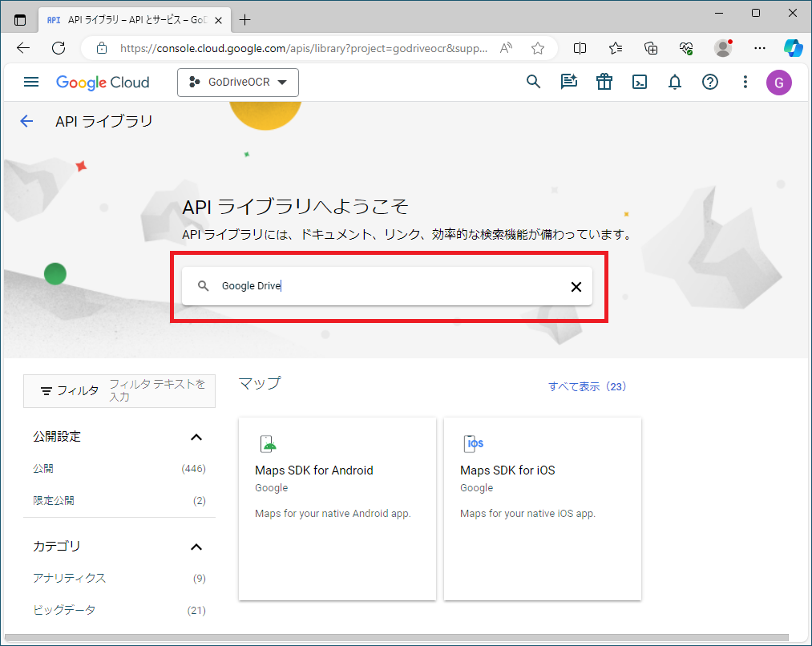Open the Collections icon
Image resolution: width=812 pixels, height=646 pixels.
click(650, 48)
